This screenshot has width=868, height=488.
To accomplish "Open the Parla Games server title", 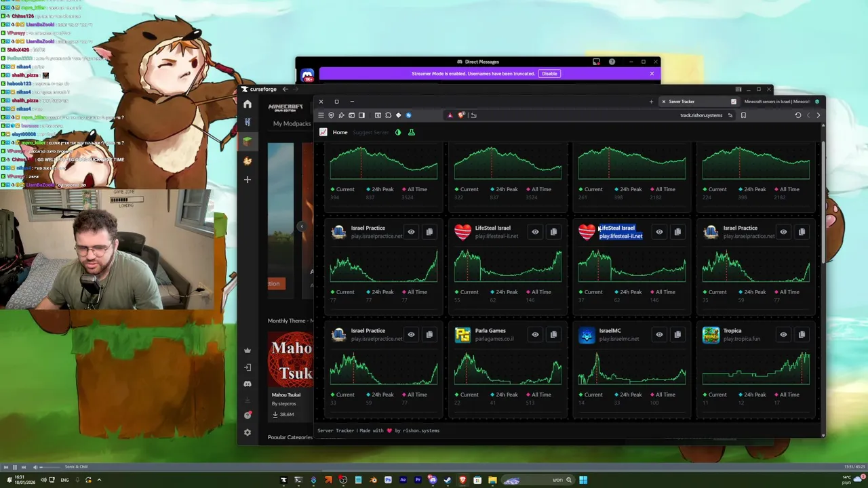I will tap(490, 331).
